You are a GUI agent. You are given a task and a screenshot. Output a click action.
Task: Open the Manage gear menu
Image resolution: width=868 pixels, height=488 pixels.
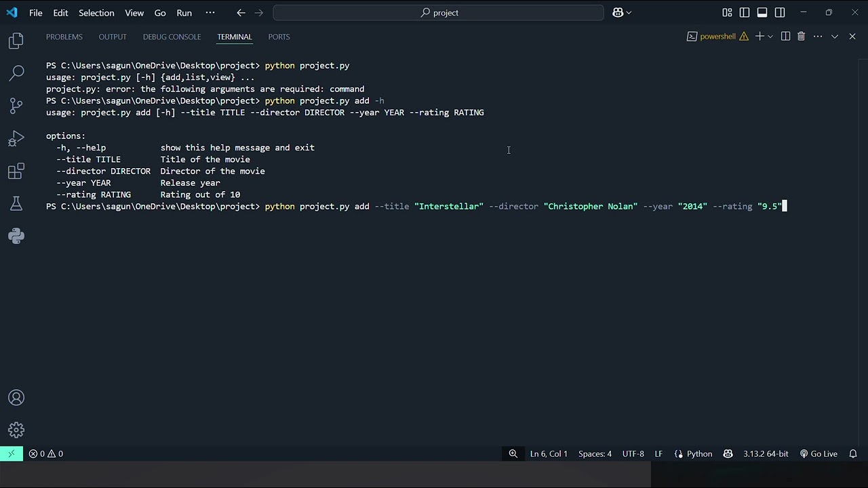click(16, 430)
